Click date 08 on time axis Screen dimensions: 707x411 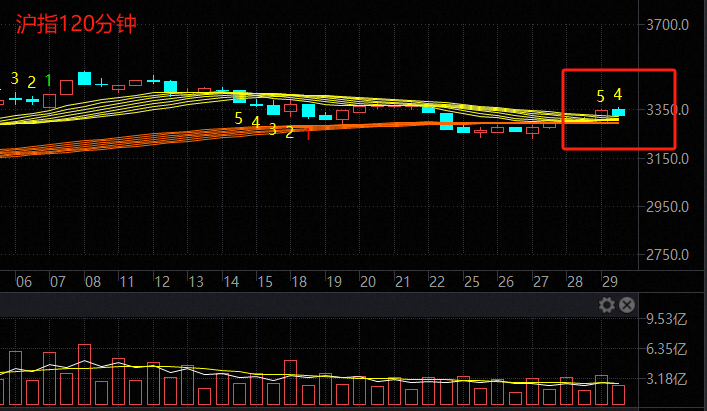pos(93,282)
